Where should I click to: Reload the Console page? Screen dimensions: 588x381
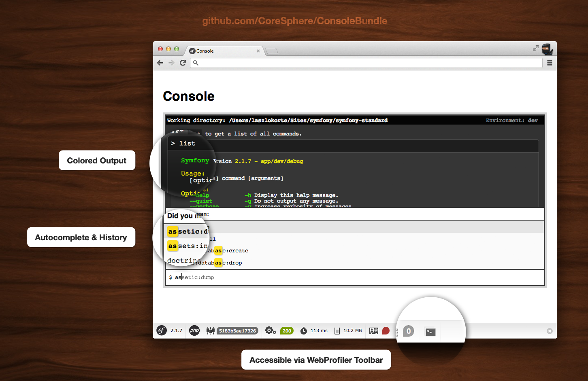[x=183, y=63]
